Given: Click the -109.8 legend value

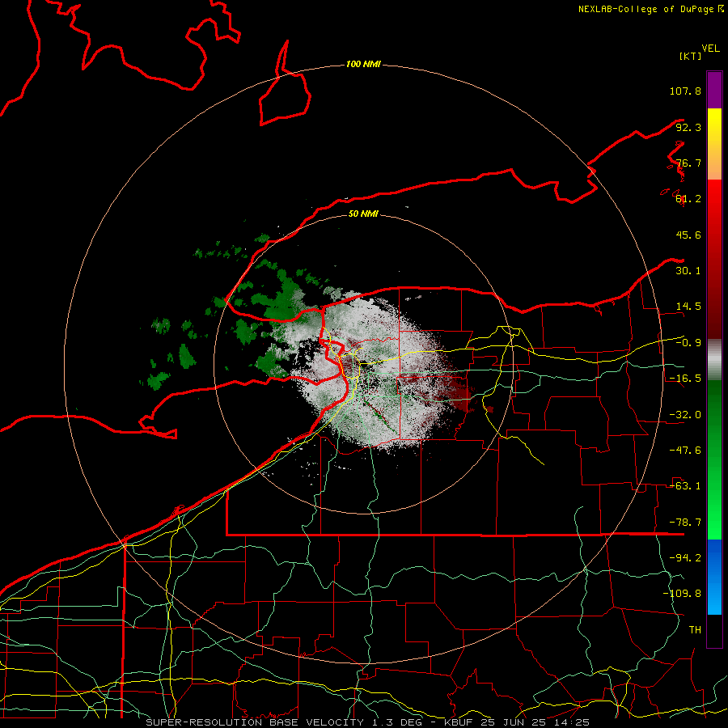Looking at the screenshot, I should pyautogui.click(x=682, y=594).
